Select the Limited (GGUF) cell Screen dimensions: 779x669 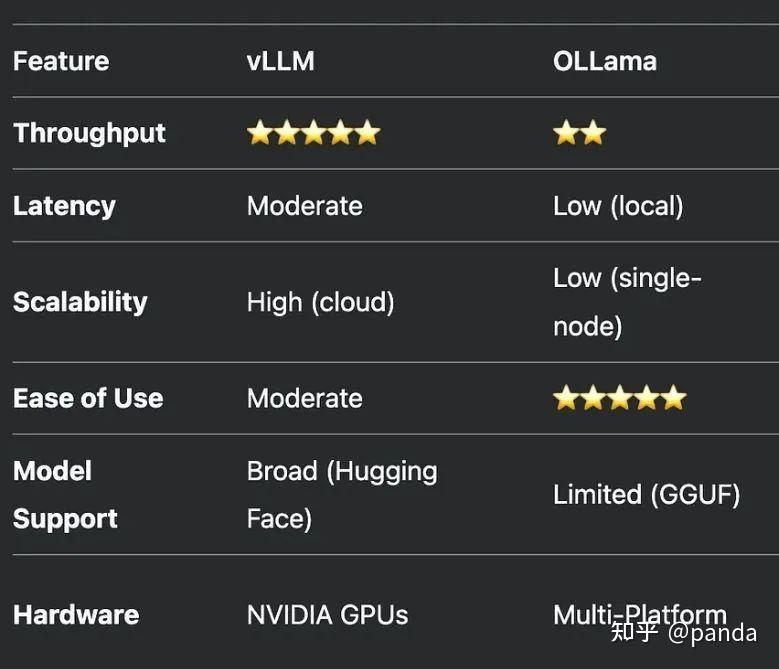tap(646, 494)
